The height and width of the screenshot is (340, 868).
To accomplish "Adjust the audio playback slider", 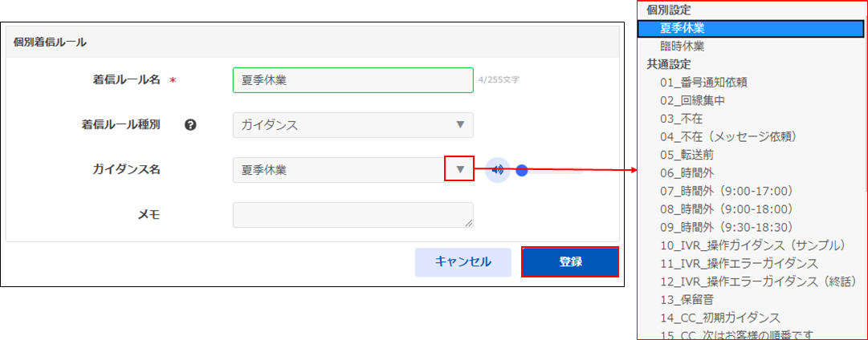I will point(522,170).
